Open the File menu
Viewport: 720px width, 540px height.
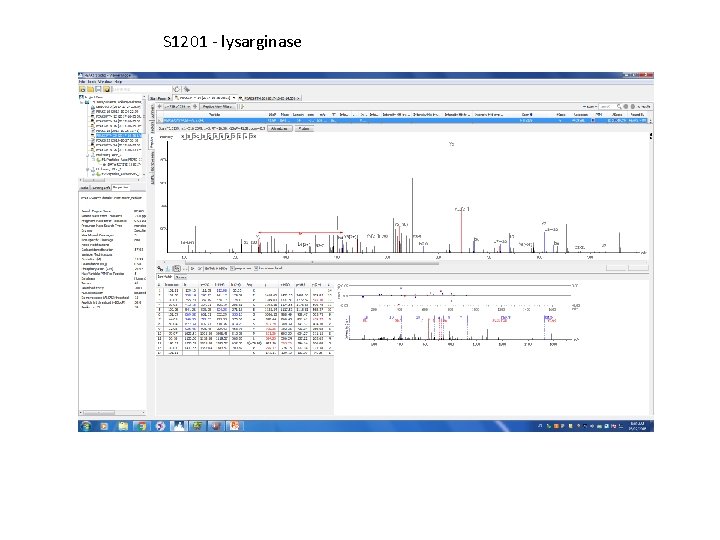tap(82, 82)
